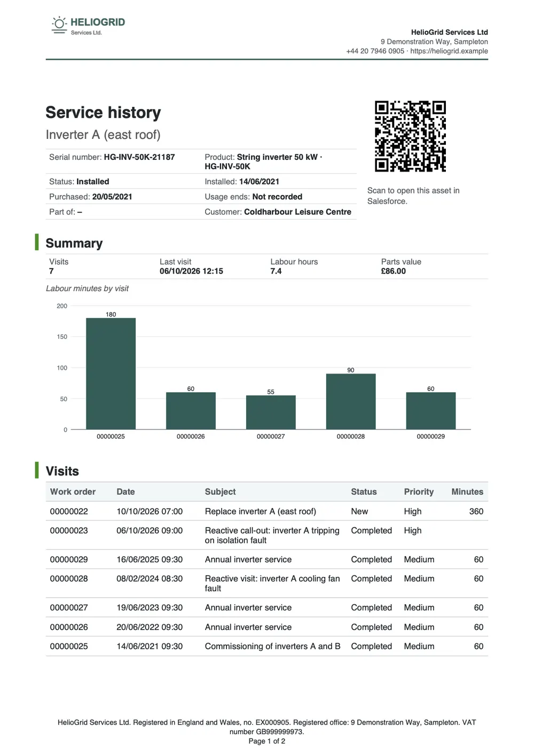Click the status value "Installed"

pos(93,182)
